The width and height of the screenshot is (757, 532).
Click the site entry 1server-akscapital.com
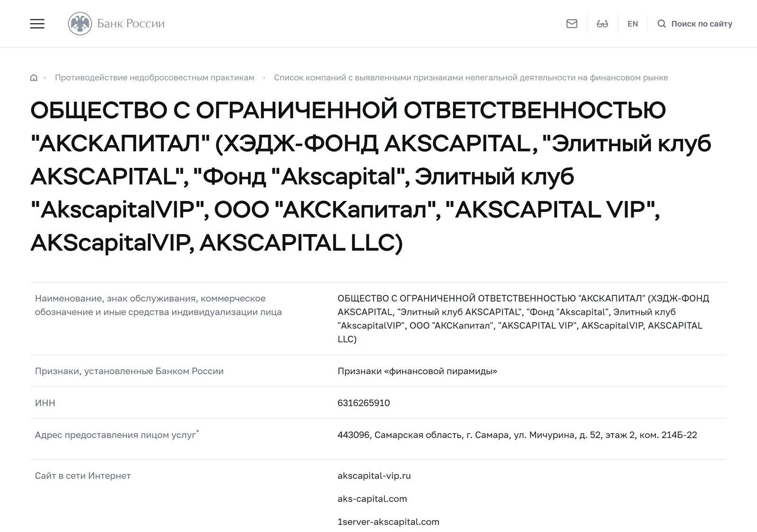click(x=388, y=522)
